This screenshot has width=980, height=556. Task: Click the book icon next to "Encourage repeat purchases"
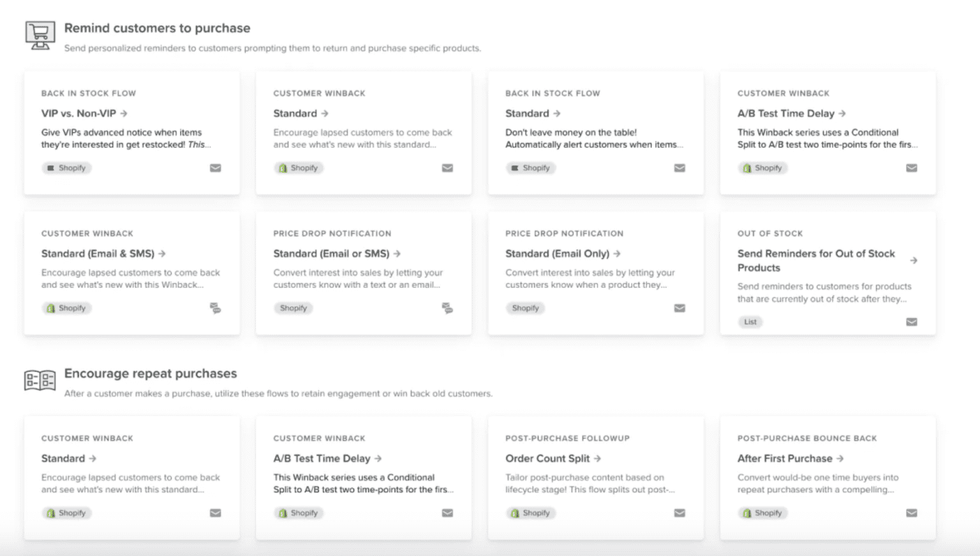click(x=40, y=380)
